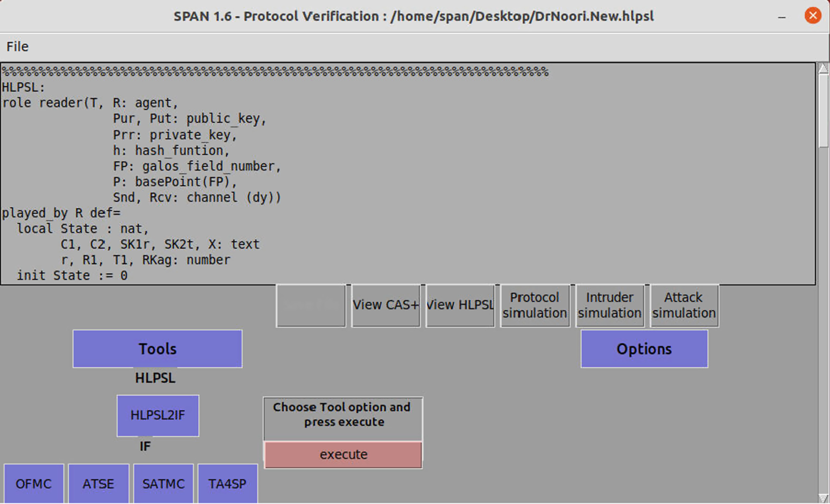The image size is (830, 504).
Task: Click the line 'played_by R def='
Action: pyautogui.click(x=61, y=213)
